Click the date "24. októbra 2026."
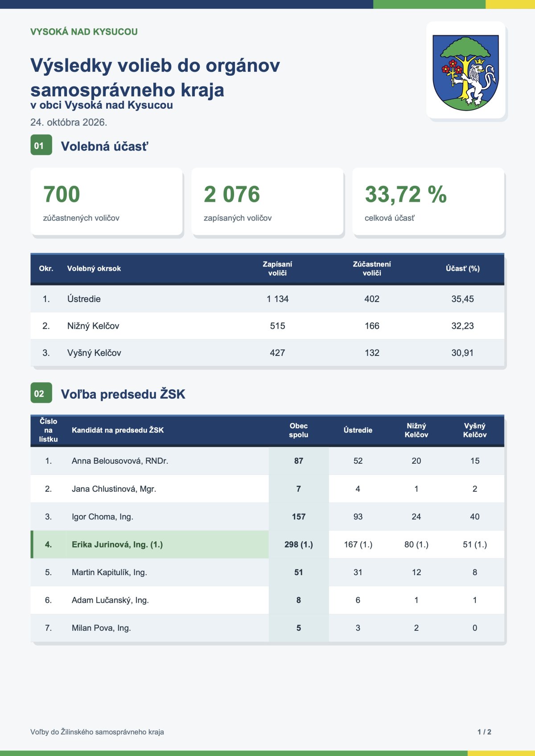The width and height of the screenshot is (535, 756). tap(69, 122)
